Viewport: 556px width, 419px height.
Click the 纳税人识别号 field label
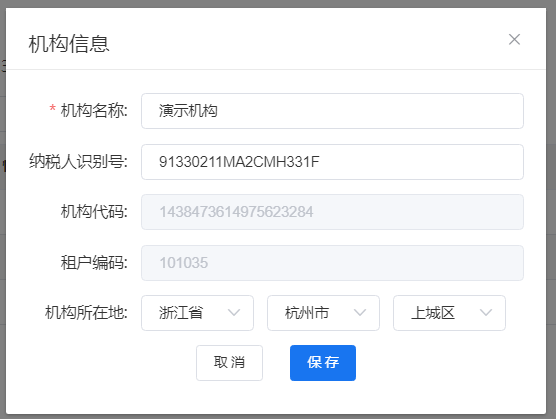point(78,162)
